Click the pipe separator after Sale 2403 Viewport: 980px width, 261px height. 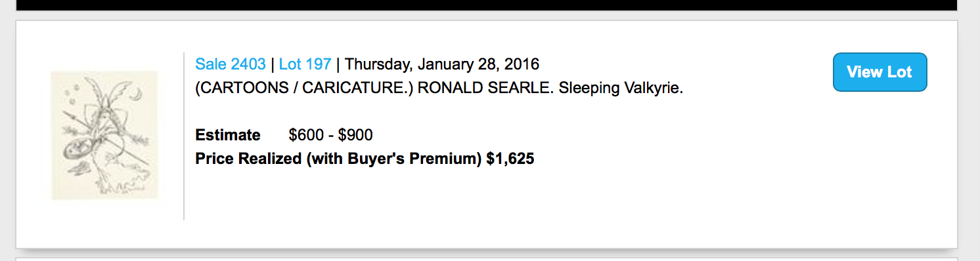click(272, 64)
